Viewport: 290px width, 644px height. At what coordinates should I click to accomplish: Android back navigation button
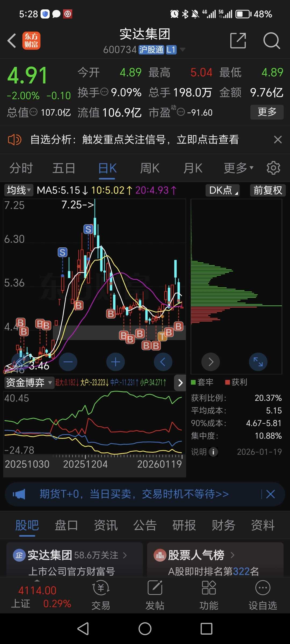(83, 628)
